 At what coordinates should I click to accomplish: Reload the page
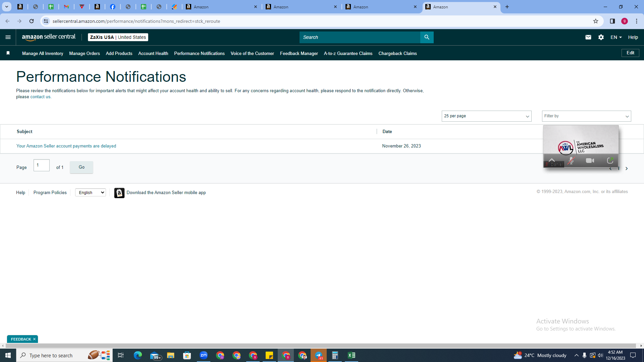tap(32, 21)
